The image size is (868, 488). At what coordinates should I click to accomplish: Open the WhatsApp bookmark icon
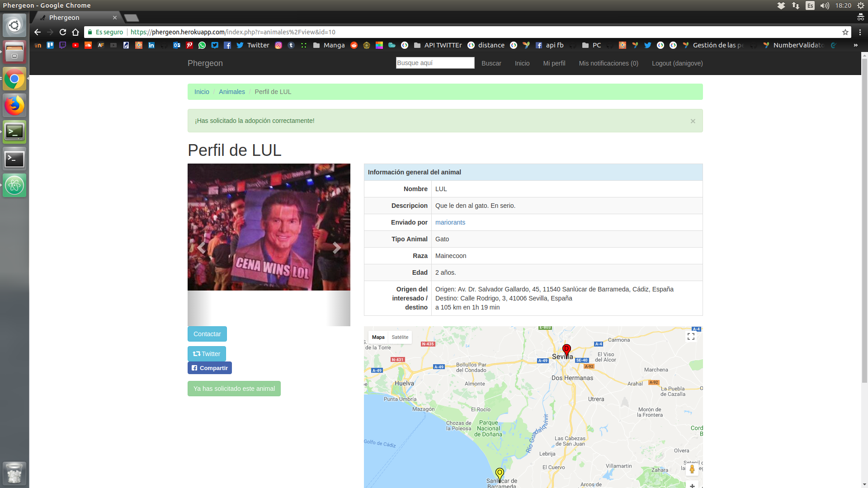pyautogui.click(x=202, y=45)
